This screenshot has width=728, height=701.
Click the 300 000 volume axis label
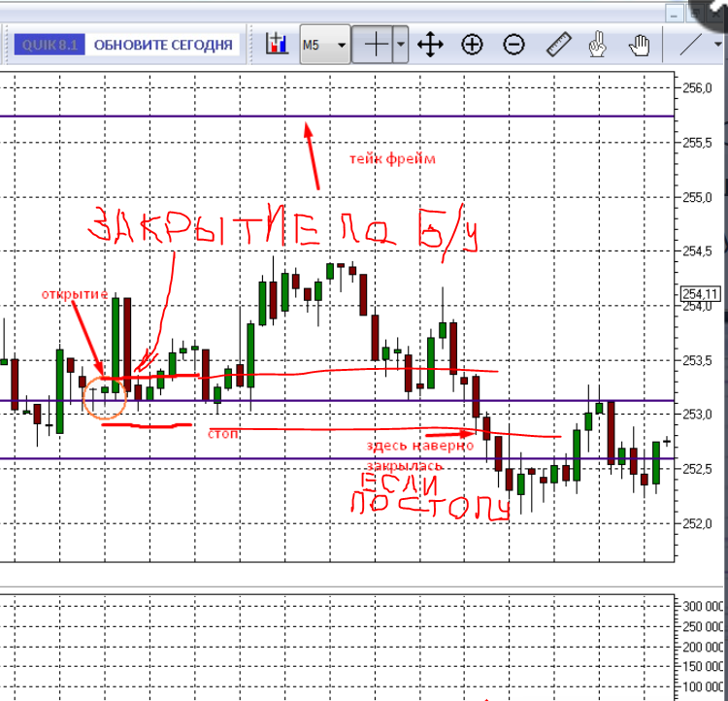(703, 606)
